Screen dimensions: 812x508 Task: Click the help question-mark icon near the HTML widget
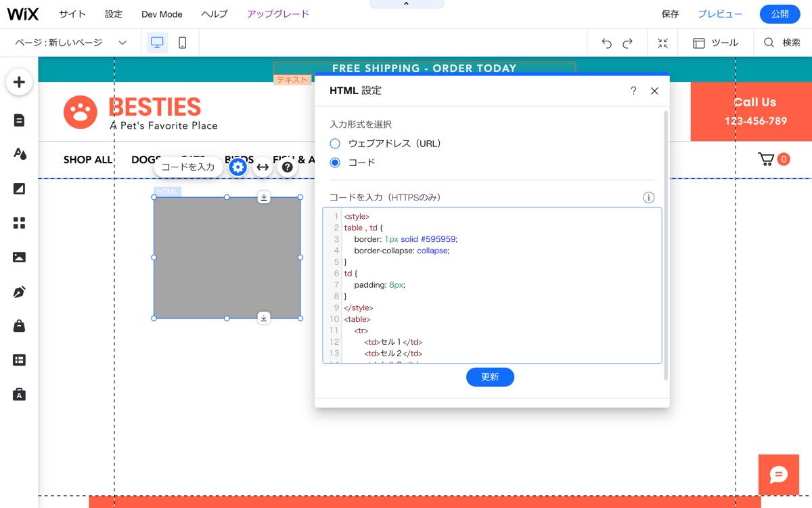pyautogui.click(x=287, y=167)
